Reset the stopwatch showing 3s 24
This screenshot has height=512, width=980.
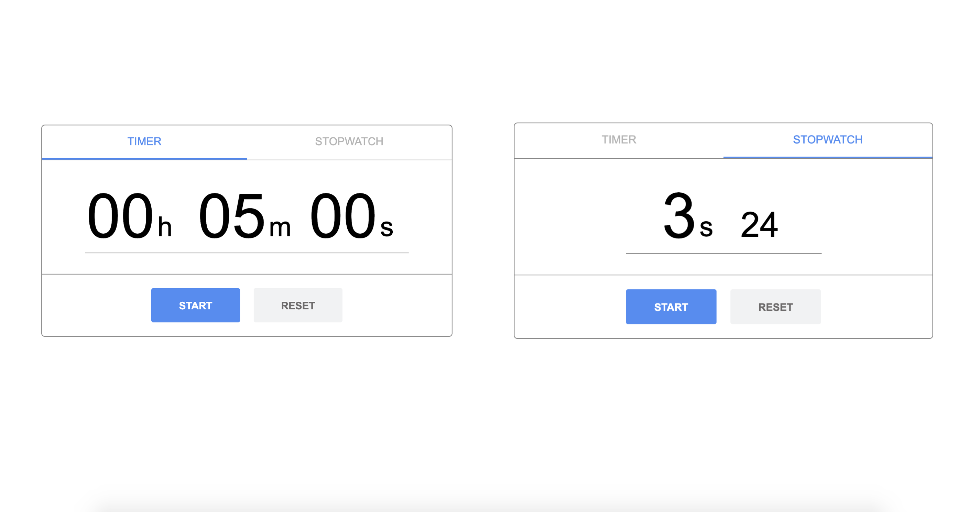coord(775,307)
